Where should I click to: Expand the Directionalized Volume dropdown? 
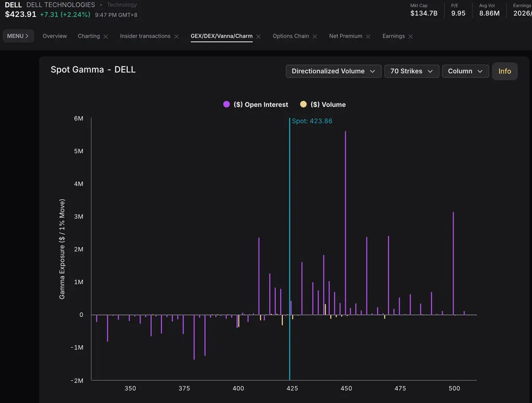tap(334, 71)
